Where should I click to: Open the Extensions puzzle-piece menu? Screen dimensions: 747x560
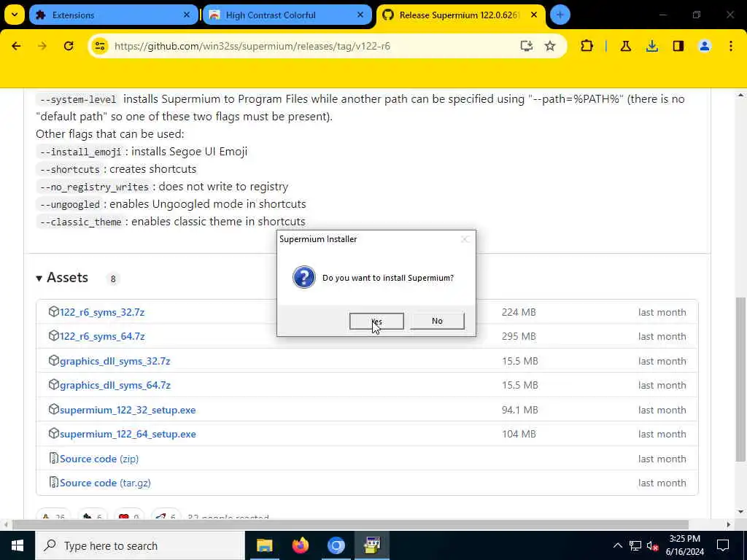point(587,46)
